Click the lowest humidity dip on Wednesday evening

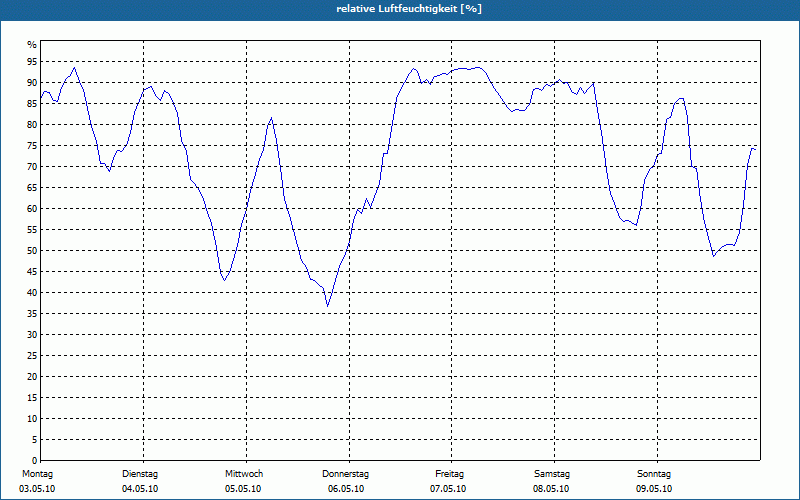(x=328, y=306)
